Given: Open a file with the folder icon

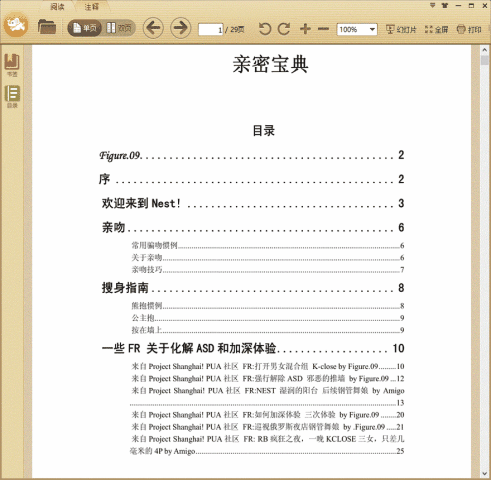Looking at the screenshot, I should [47, 27].
